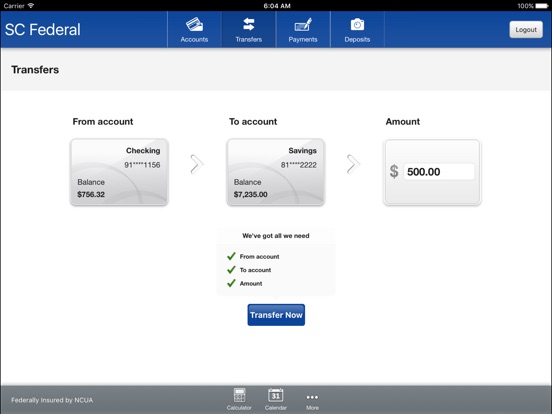Open the Payments check-writing icon
The image size is (552, 414).
(x=303, y=25)
